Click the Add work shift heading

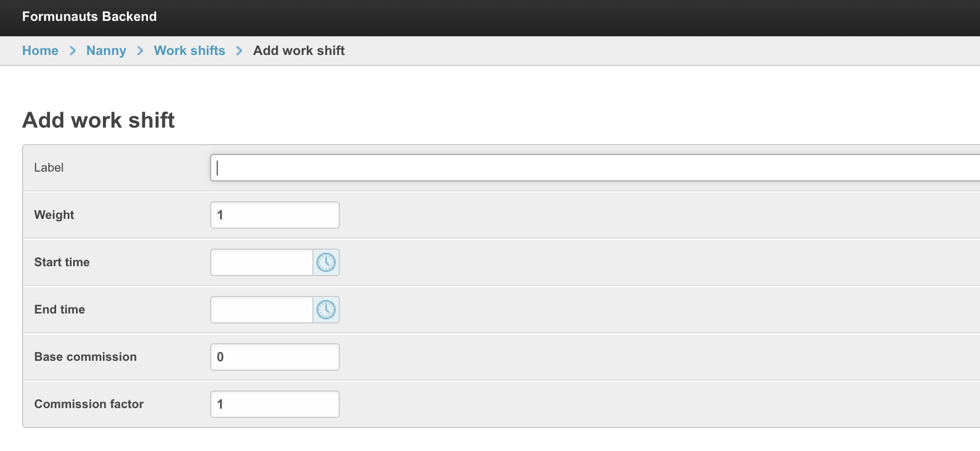[x=98, y=120]
